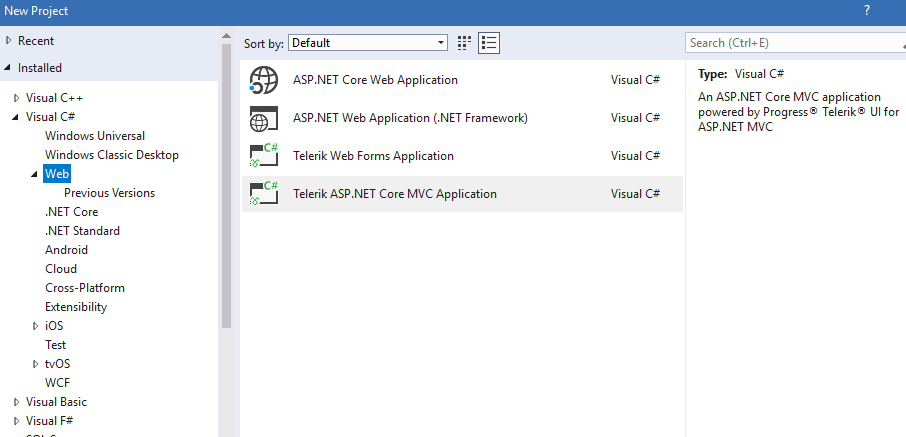Viewport: 906px width, 437px height.
Task: Choose the Cloud template category
Action: (61, 269)
